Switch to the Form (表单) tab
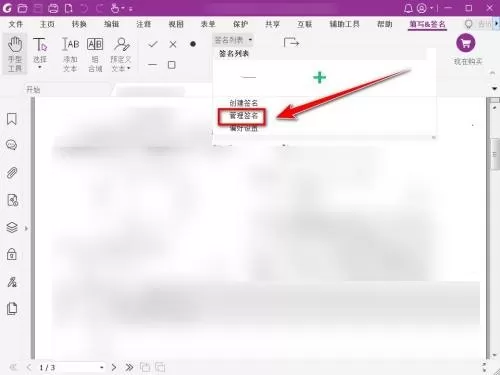The height and width of the screenshot is (375, 500). pyautogui.click(x=208, y=24)
